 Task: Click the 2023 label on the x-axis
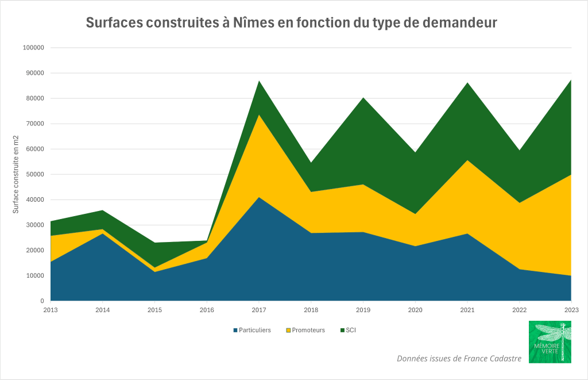coord(571,310)
